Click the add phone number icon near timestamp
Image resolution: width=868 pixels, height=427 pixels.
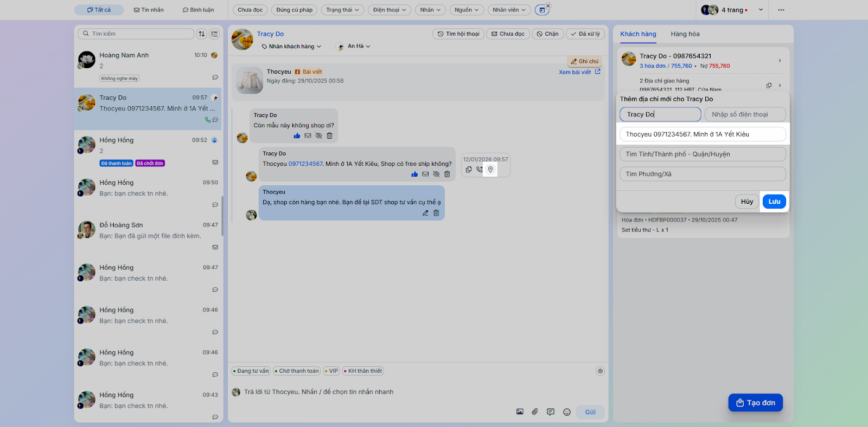480,170
